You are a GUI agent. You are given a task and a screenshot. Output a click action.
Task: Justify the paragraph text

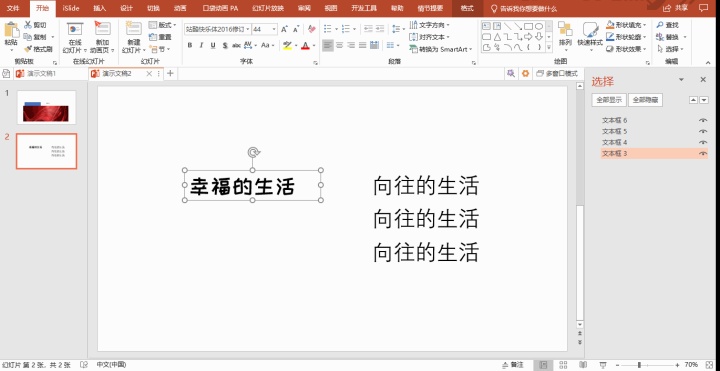pos(362,45)
